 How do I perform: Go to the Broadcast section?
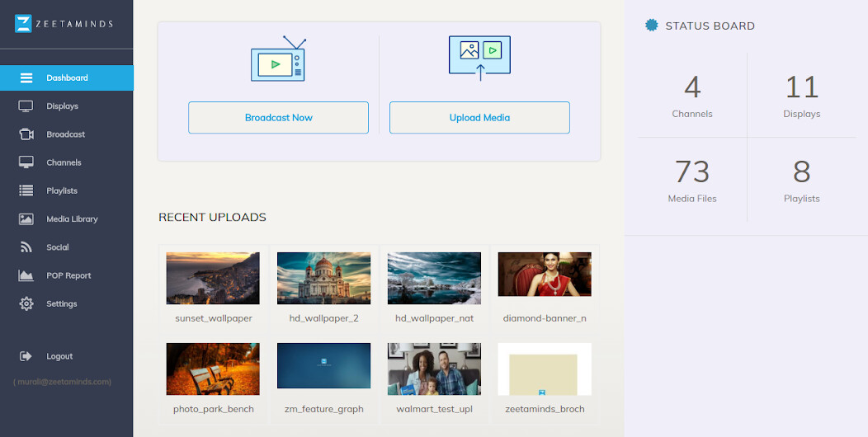(67, 134)
